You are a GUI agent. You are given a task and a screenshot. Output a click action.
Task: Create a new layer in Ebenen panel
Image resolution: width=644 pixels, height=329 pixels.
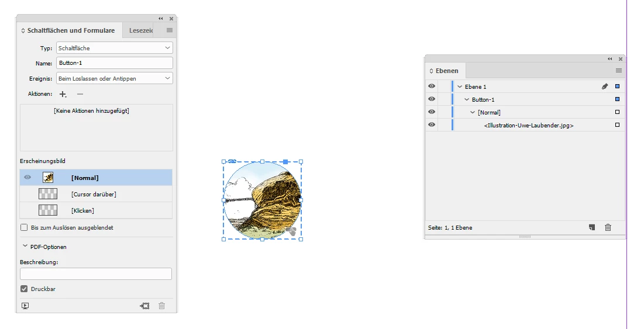coord(592,227)
